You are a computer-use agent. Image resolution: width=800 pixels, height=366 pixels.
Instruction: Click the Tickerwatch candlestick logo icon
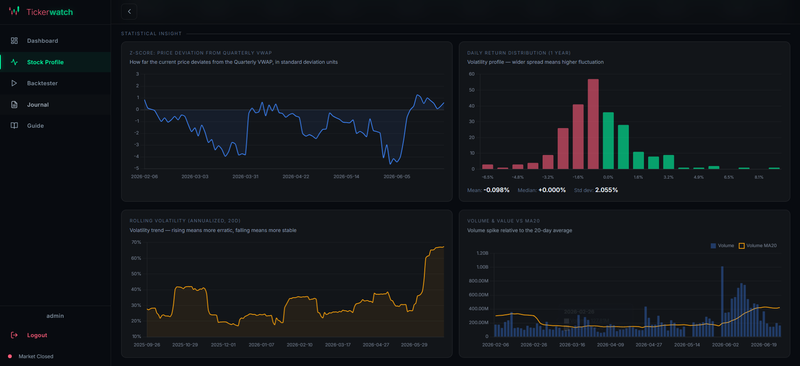pyautogui.click(x=14, y=11)
